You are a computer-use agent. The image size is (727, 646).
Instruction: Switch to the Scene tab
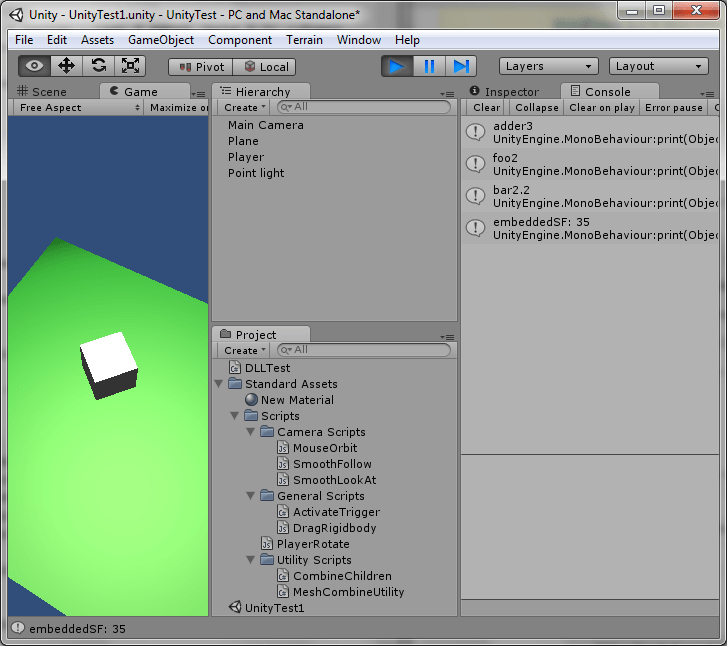[x=42, y=91]
